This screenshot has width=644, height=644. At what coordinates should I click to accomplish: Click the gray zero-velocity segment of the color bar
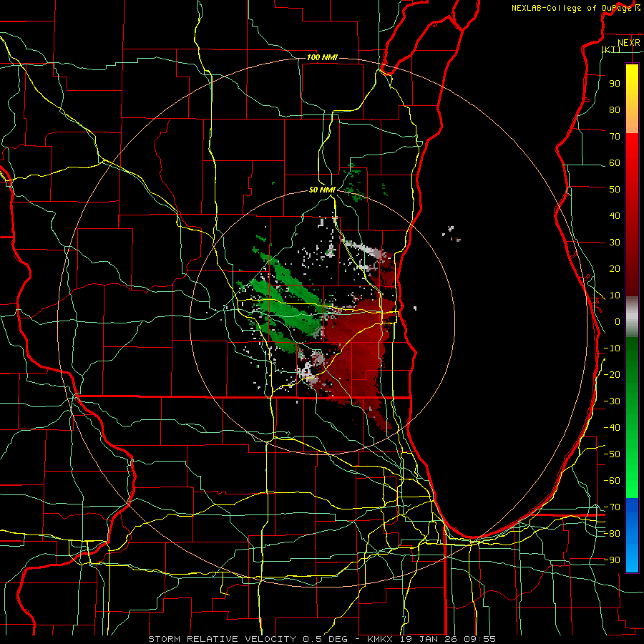point(632,317)
